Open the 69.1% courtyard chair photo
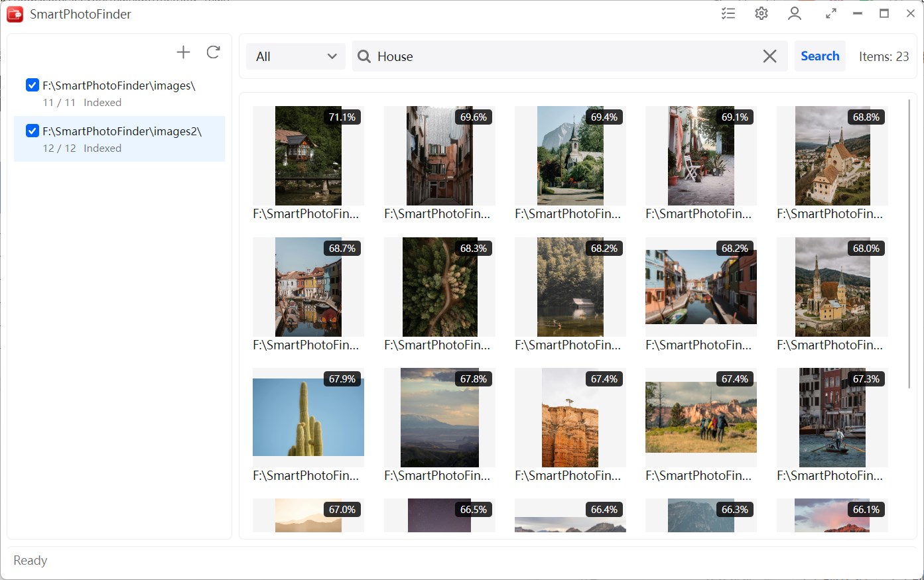 click(701, 156)
